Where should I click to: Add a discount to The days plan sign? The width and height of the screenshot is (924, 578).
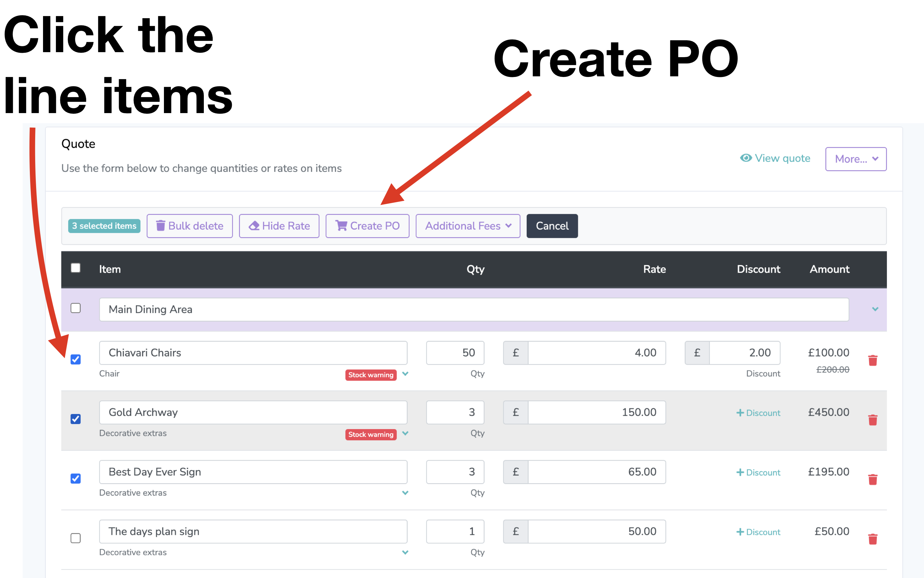758,532
